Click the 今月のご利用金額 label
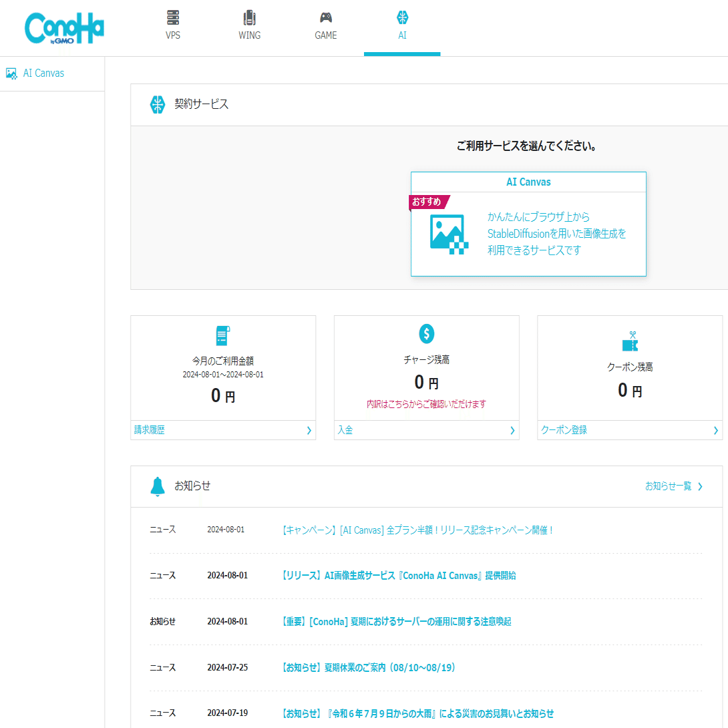 point(223,361)
